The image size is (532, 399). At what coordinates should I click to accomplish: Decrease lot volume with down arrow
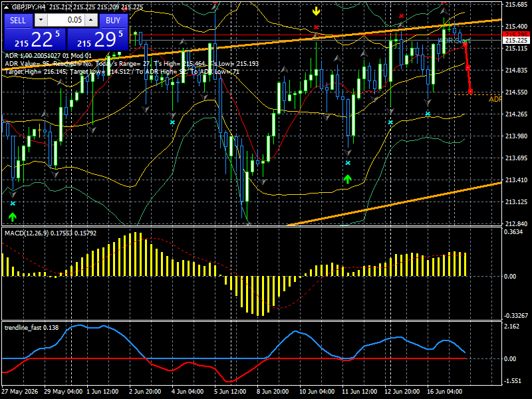41,20
